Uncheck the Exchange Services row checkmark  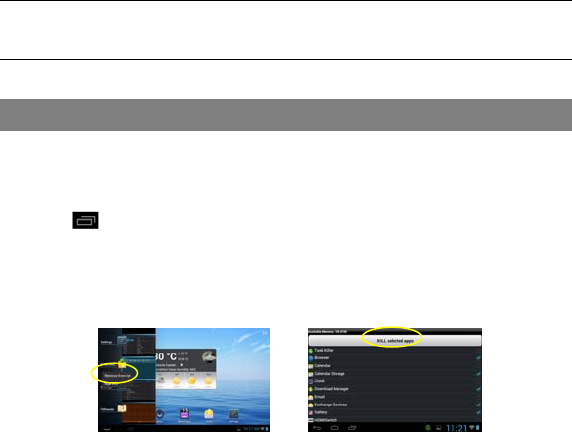click(x=478, y=405)
